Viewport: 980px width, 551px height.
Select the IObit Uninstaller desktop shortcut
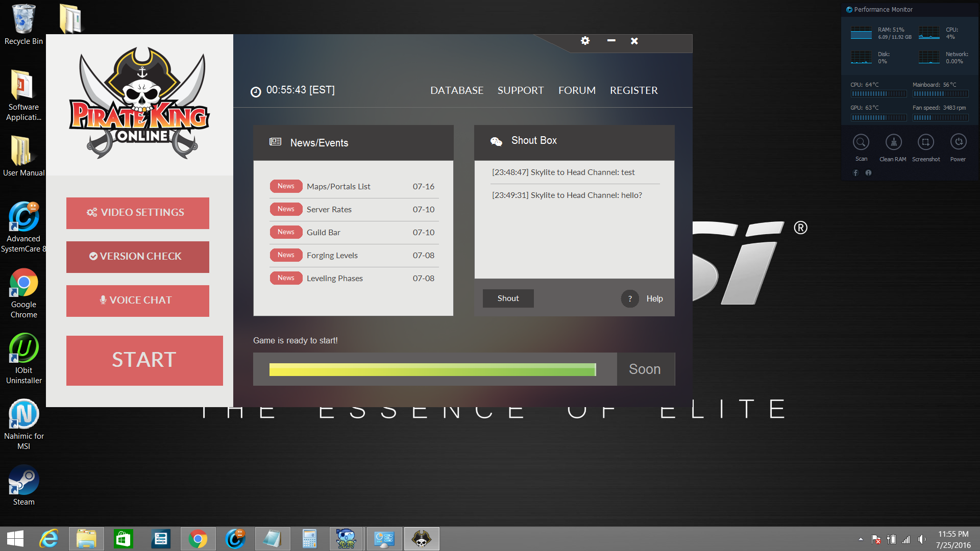pos(23,359)
